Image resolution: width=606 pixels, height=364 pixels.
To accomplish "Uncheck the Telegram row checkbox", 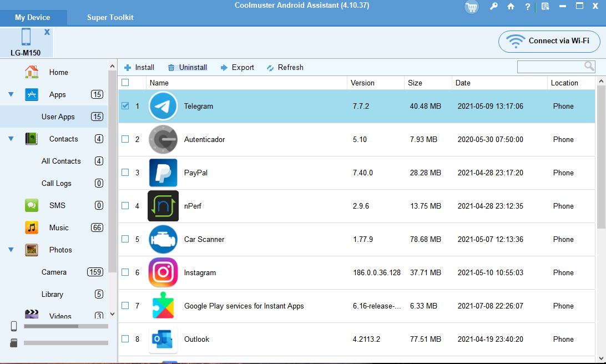I will point(125,106).
